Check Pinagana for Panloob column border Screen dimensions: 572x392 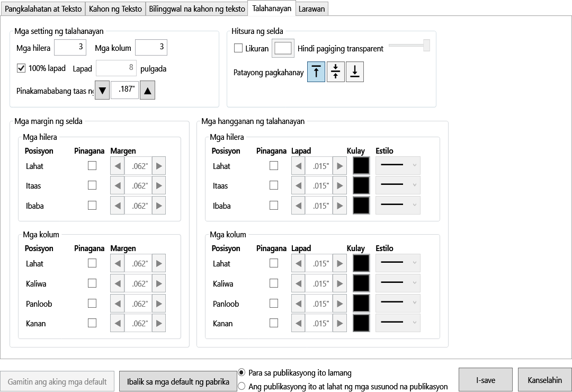tap(274, 304)
